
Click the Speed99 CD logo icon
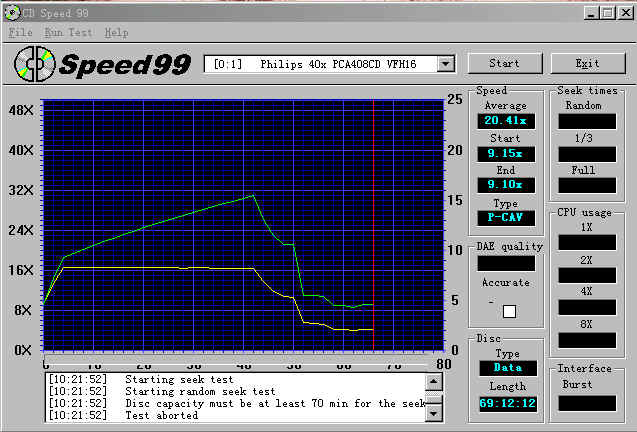tap(31, 65)
